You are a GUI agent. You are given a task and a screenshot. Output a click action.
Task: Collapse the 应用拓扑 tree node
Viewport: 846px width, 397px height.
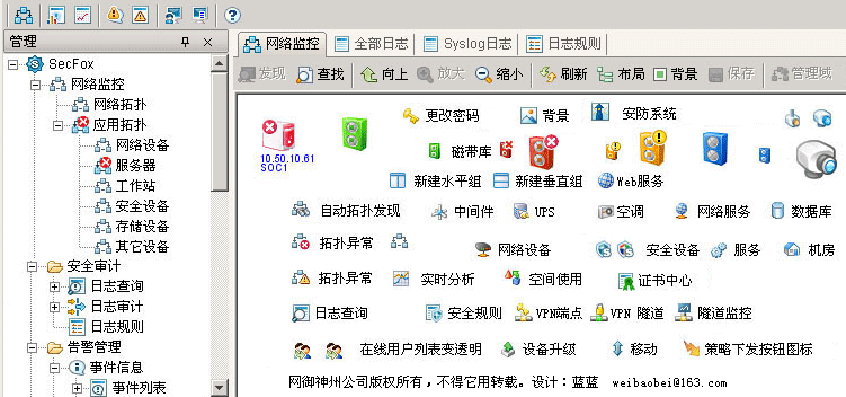coord(57,126)
